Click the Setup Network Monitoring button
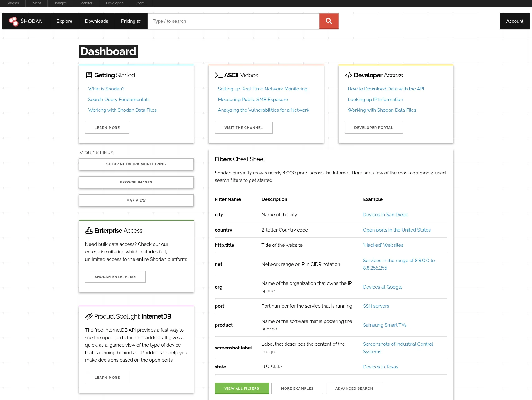 coord(136,164)
